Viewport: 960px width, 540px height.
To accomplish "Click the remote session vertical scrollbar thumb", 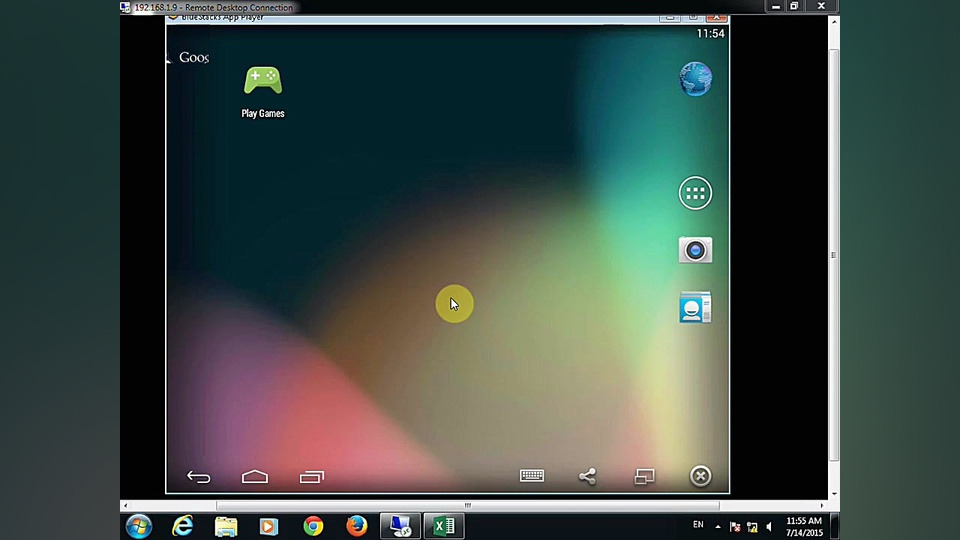I will pos(834,255).
